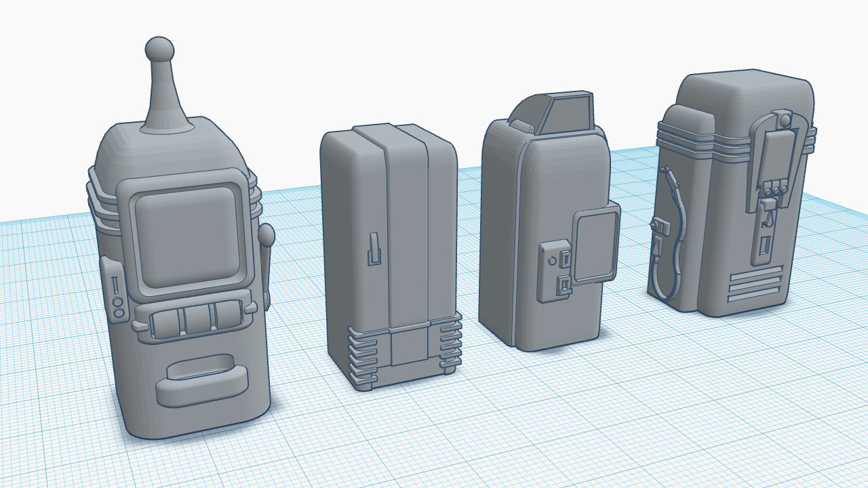Select the refrigerator-style model with door handle
The width and height of the screenshot is (868, 488).
pyautogui.click(x=391, y=256)
